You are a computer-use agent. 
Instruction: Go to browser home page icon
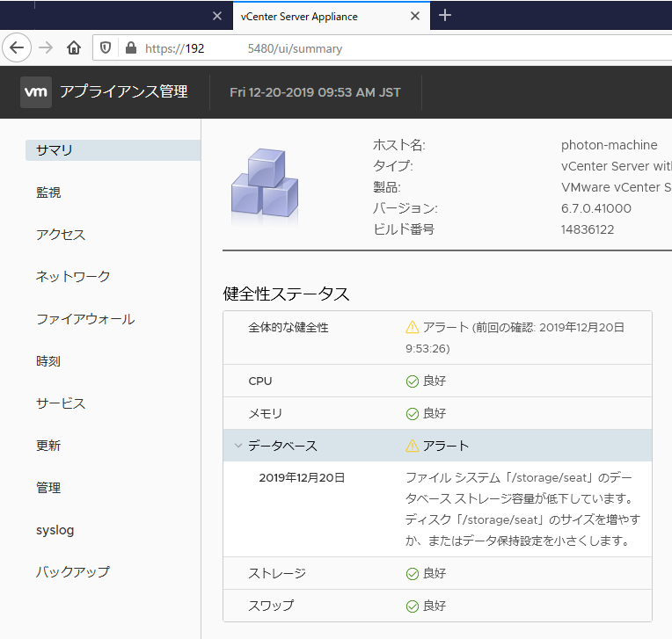click(x=74, y=47)
